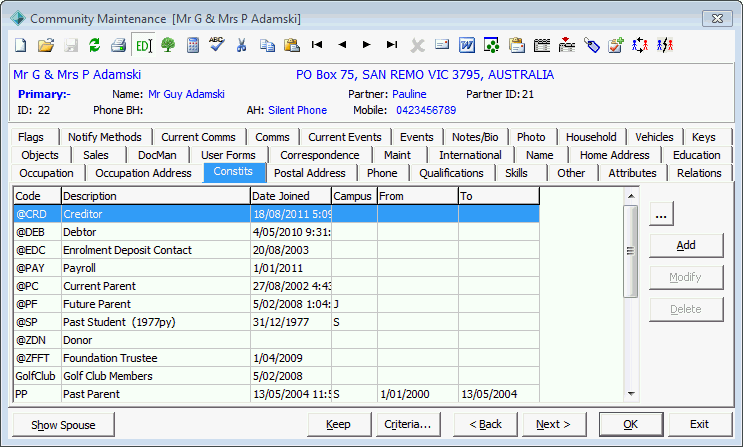Screen dimensions: 743x447
Task: Refresh using the green arrows icon
Action: pyautogui.click(x=95, y=45)
